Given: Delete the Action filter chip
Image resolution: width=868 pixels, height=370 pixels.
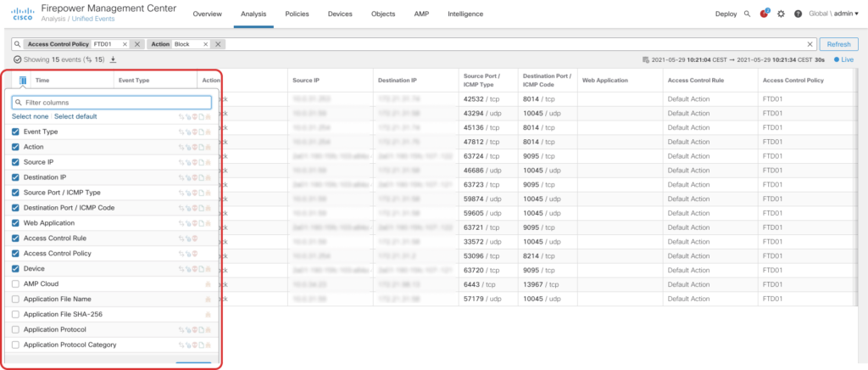Looking at the screenshot, I should point(218,44).
